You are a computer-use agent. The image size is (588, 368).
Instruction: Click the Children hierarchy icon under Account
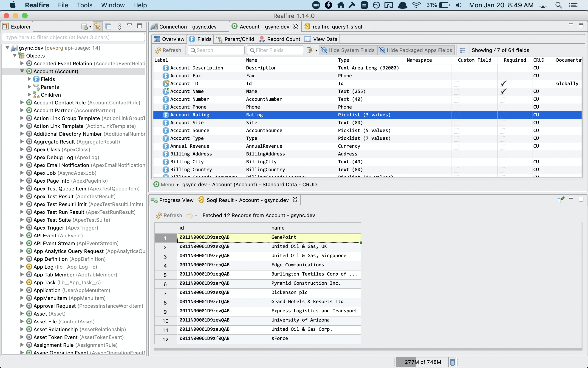(36, 95)
